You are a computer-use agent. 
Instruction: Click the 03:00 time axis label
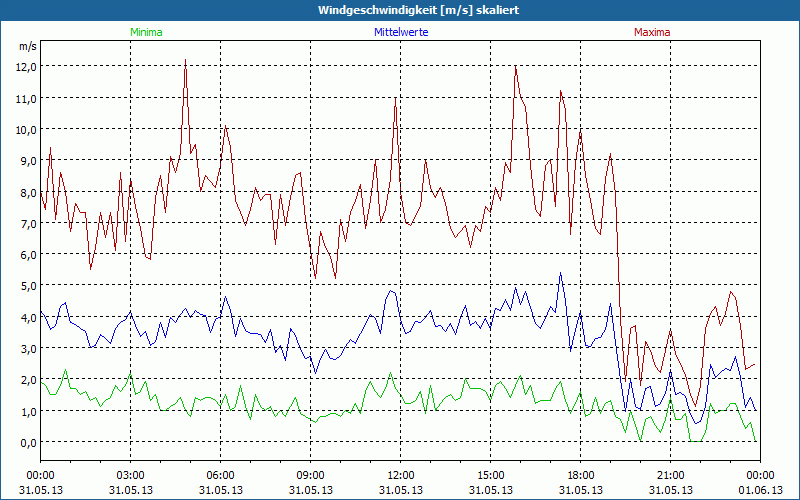click(x=131, y=476)
